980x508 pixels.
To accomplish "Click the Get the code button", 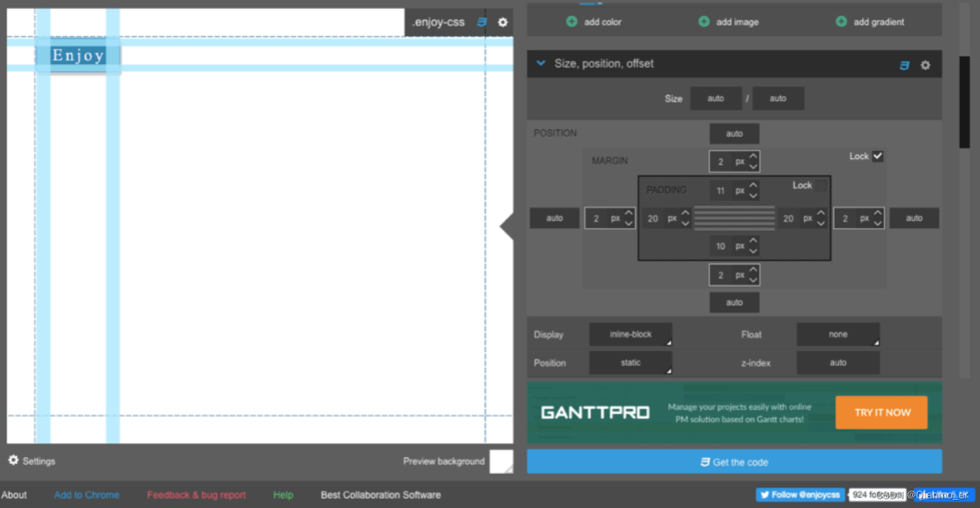I will click(x=734, y=462).
